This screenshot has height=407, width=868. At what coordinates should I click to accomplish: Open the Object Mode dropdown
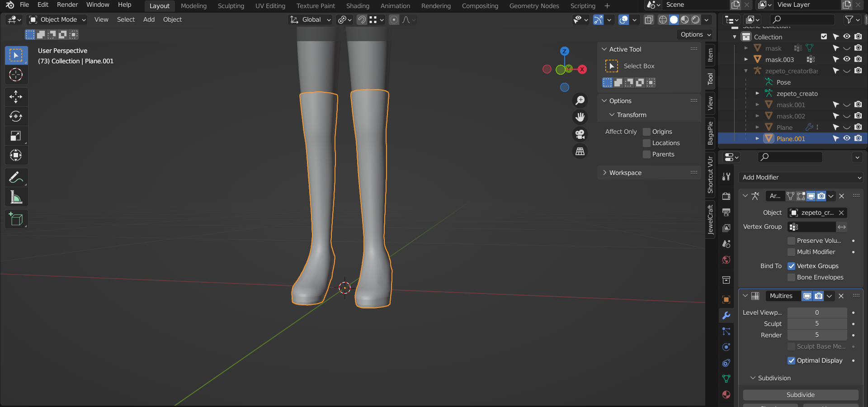pos(57,19)
